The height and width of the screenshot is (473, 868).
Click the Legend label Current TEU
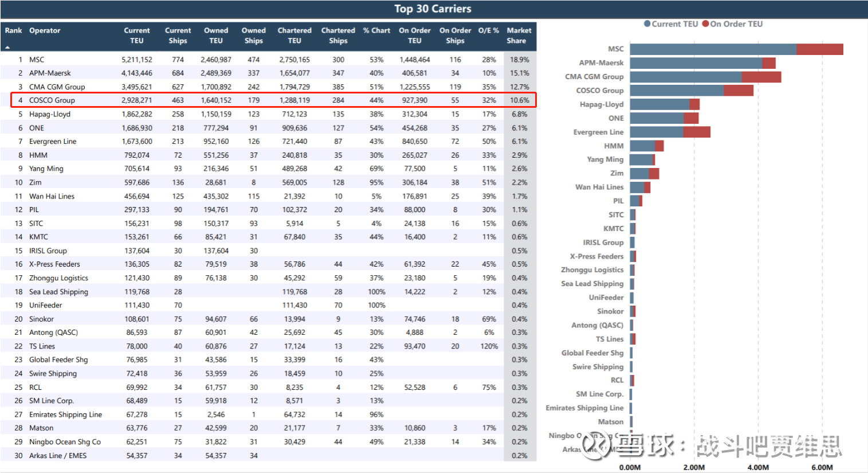(x=675, y=24)
